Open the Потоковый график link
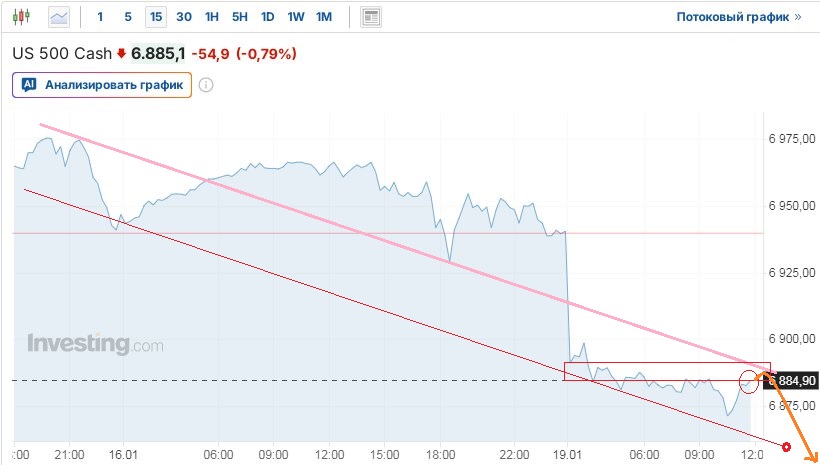 [x=733, y=17]
